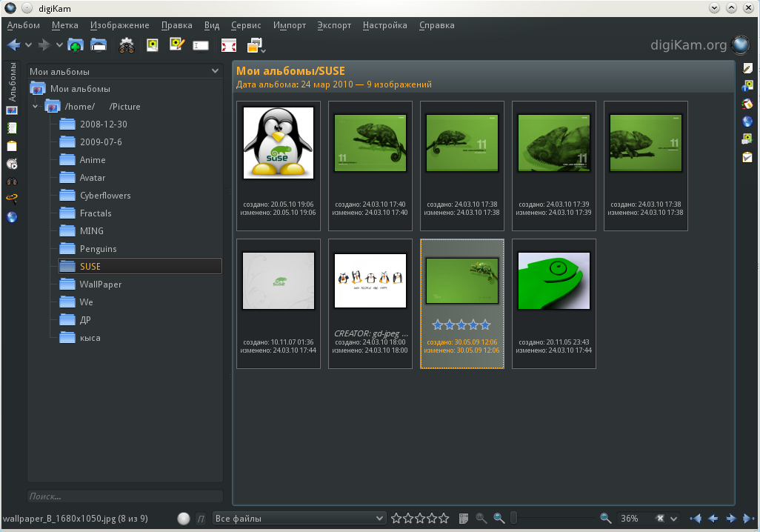Click the status bar icon after the rating stars

(x=464, y=519)
